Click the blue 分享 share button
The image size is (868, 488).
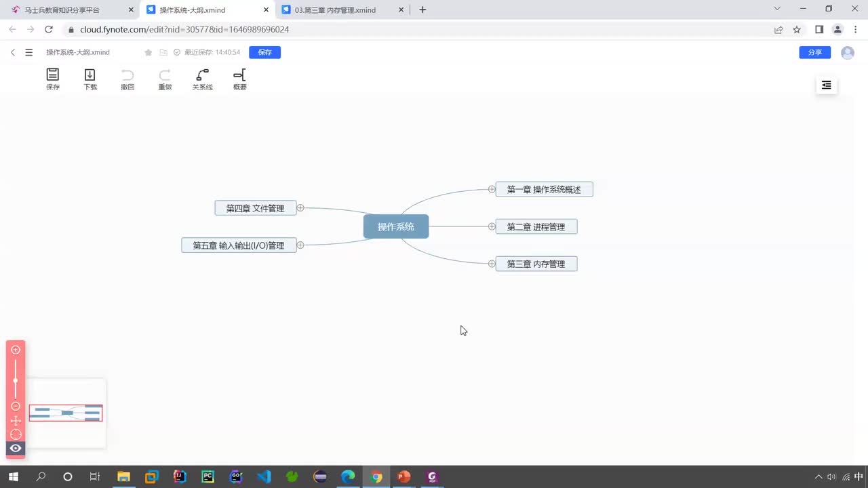[x=815, y=52]
